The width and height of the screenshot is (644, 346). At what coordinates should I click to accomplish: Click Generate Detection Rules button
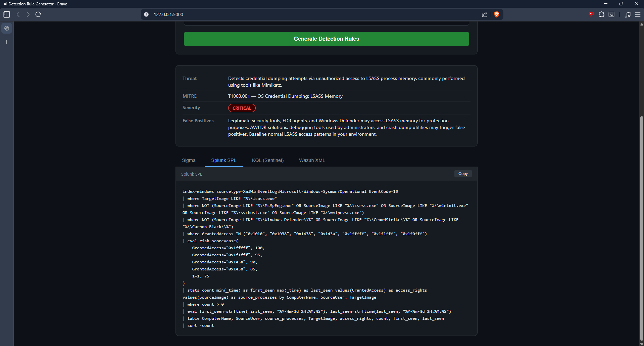coord(326,39)
